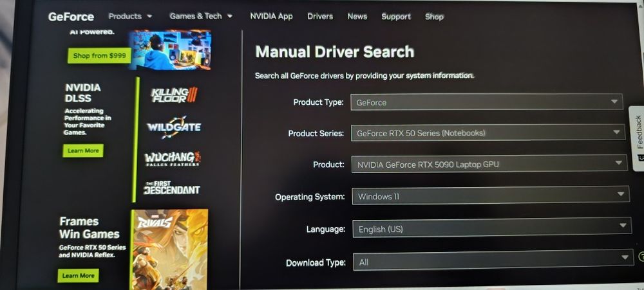Go to the Shop page
This screenshot has width=644, height=290.
tap(434, 17)
